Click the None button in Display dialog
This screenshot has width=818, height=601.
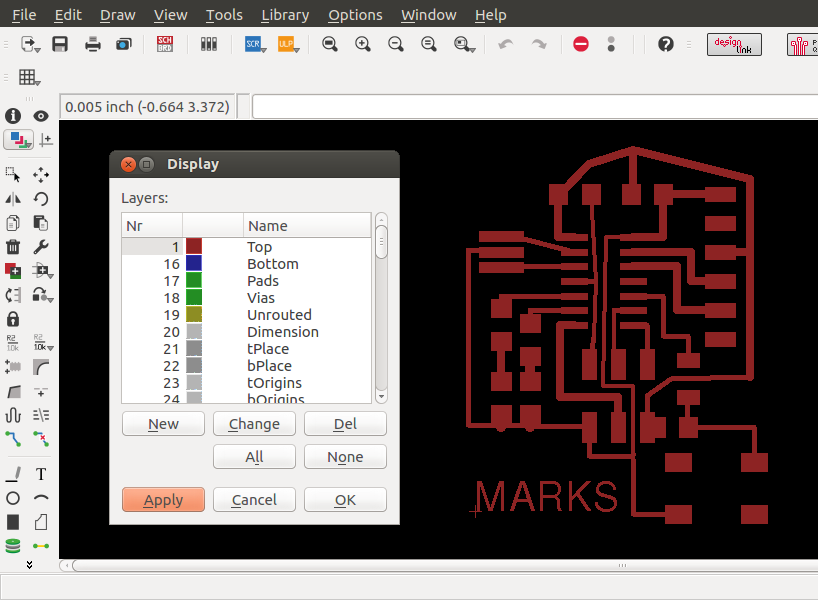click(x=345, y=457)
